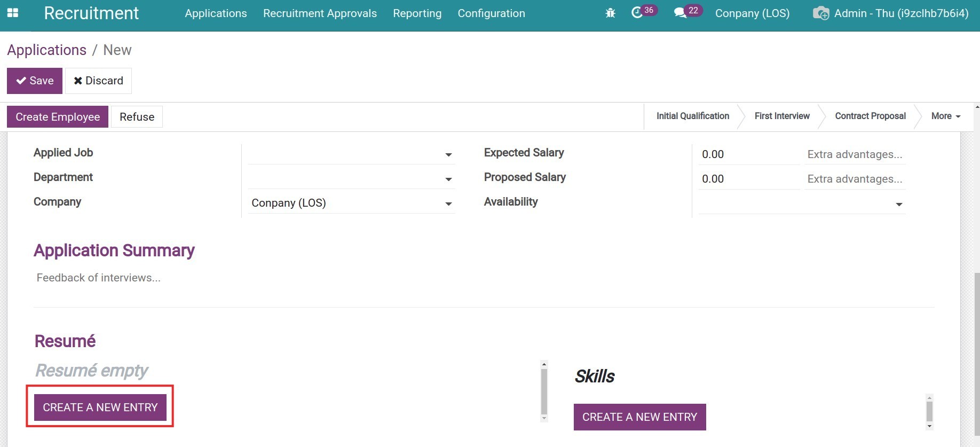Click the Recruitment app title
The height and width of the screenshot is (447, 980).
(x=91, y=13)
